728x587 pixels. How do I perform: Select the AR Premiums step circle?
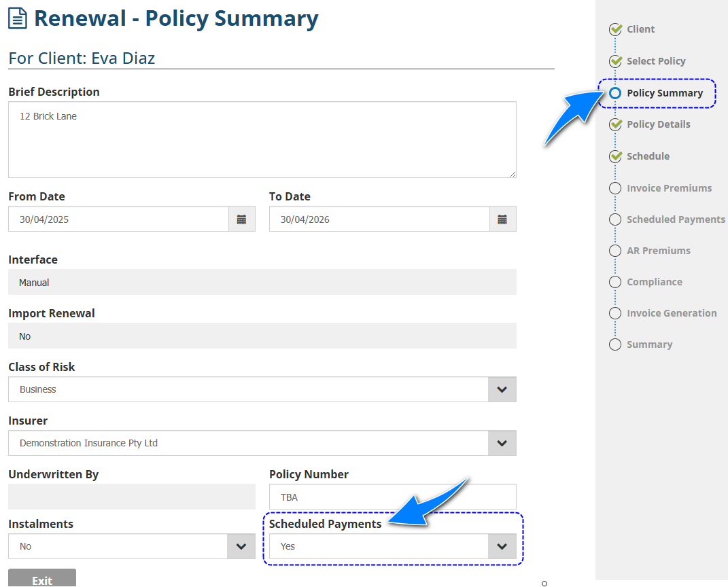615,251
